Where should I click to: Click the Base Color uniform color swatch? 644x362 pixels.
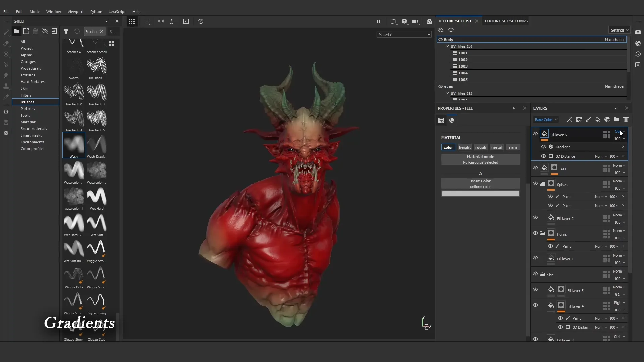tap(481, 194)
